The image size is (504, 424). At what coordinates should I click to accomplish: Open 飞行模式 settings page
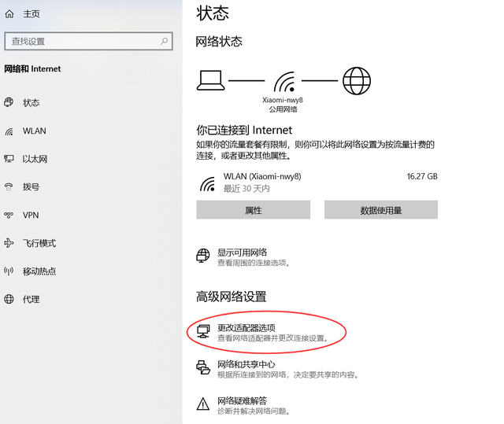pyautogui.click(x=39, y=243)
